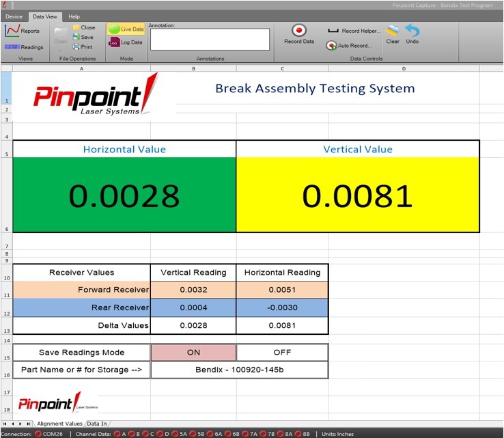Click the Units: Inches status entry

click(x=337, y=434)
